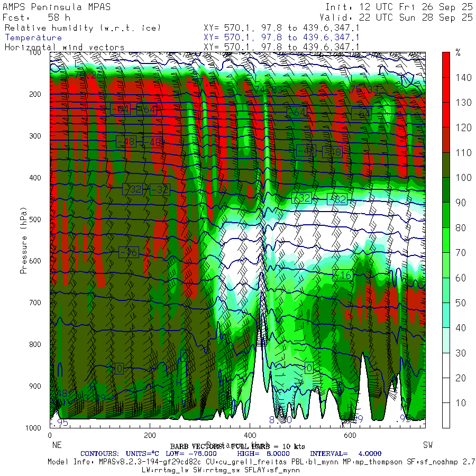Click the blue XY coordinates line beside Temperature
This screenshot has width=476, height=476.
click(x=281, y=38)
